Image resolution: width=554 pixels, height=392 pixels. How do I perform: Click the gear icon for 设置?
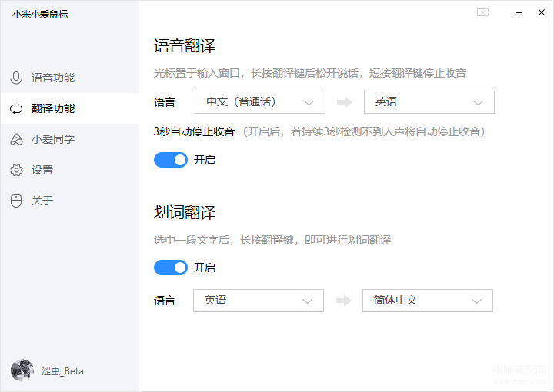(x=16, y=170)
